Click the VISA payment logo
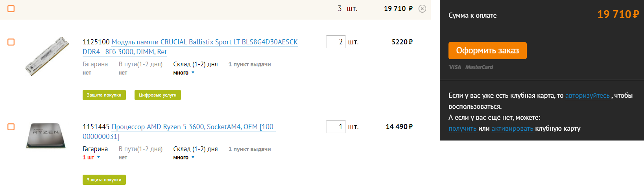Screen dimensions: 644x188 pos(455,67)
